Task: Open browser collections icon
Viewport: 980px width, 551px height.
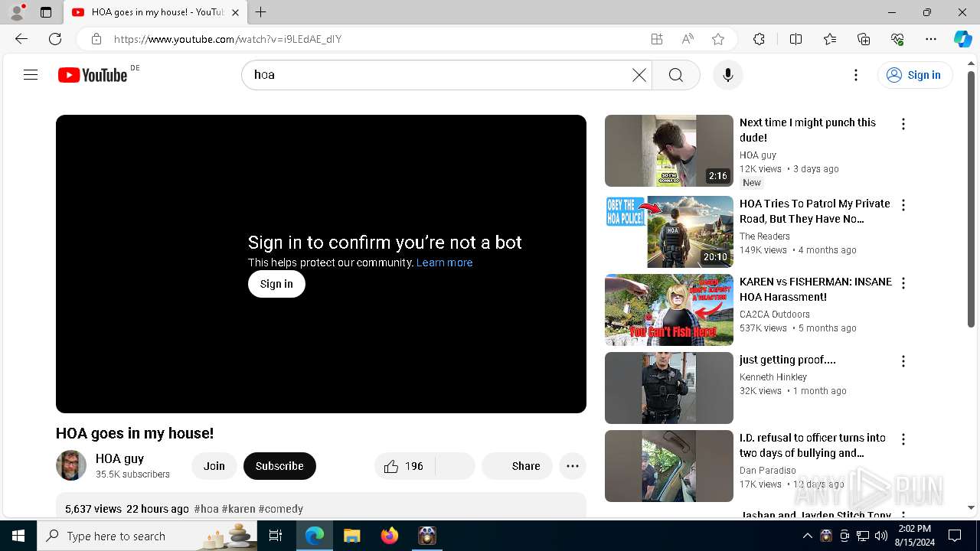Action: click(x=864, y=39)
